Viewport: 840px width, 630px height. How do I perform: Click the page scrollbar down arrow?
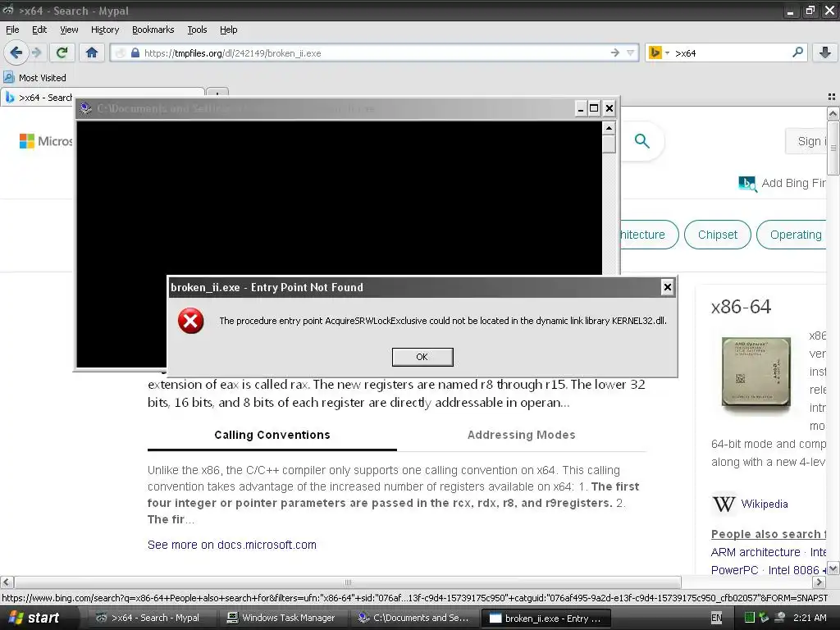(833, 568)
